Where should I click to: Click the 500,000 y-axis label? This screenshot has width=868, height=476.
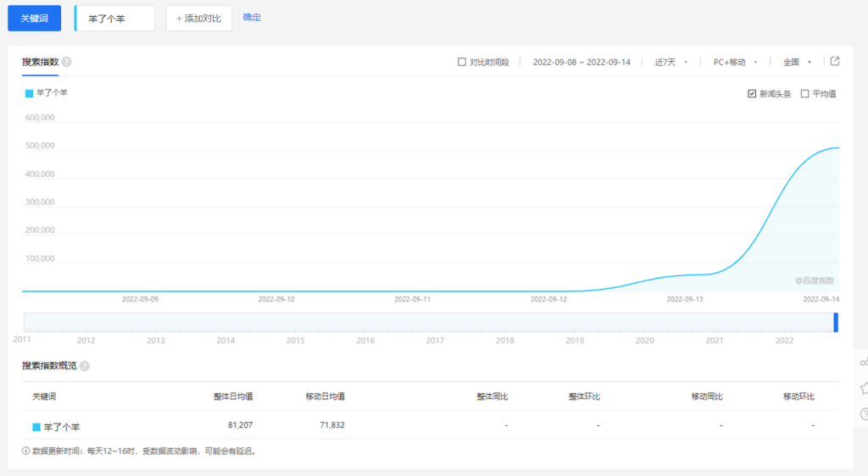click(40, 146)
